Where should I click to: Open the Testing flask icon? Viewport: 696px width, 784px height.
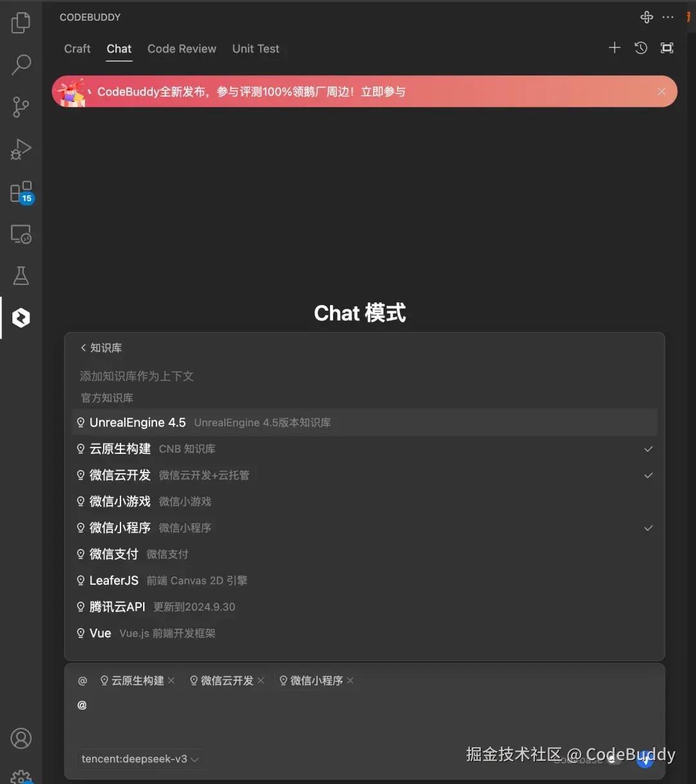21,276
